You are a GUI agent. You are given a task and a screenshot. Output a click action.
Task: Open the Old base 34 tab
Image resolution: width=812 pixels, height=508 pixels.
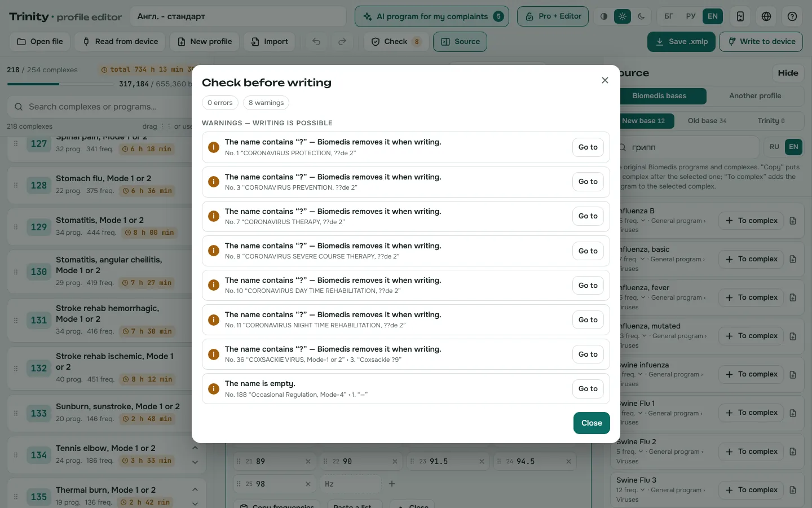[707, 121]
